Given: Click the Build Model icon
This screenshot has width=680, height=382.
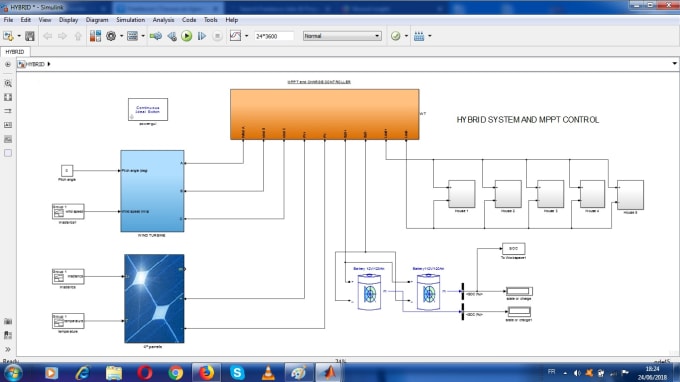Looking at the screenshot, I should coord(419,36).
